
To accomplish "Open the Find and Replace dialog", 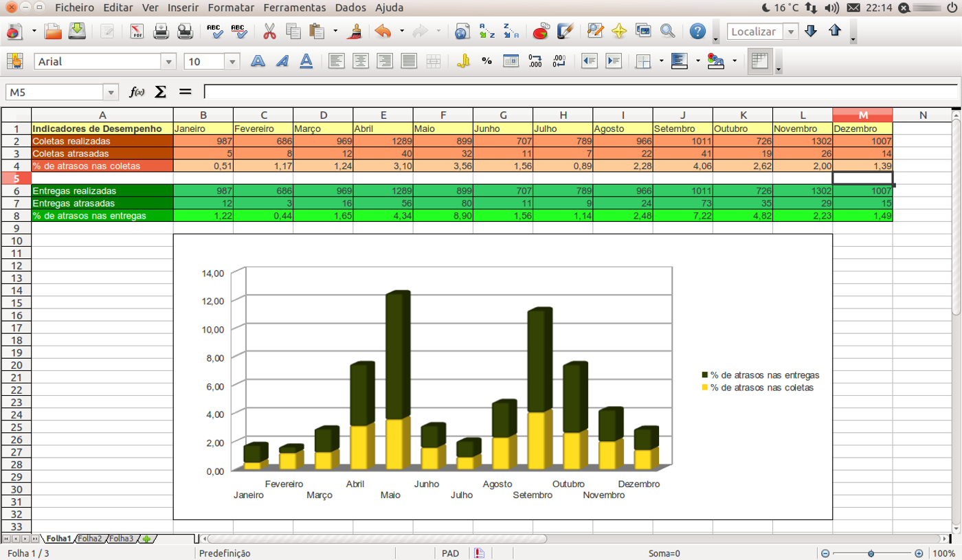I will pyautogui.click(x=594, y=32).
